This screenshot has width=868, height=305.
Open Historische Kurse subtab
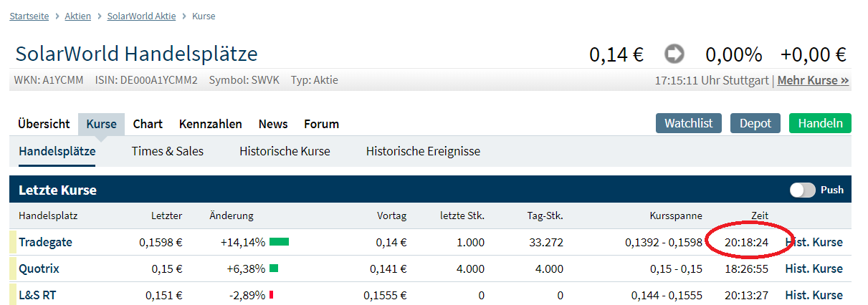(285, 151)
